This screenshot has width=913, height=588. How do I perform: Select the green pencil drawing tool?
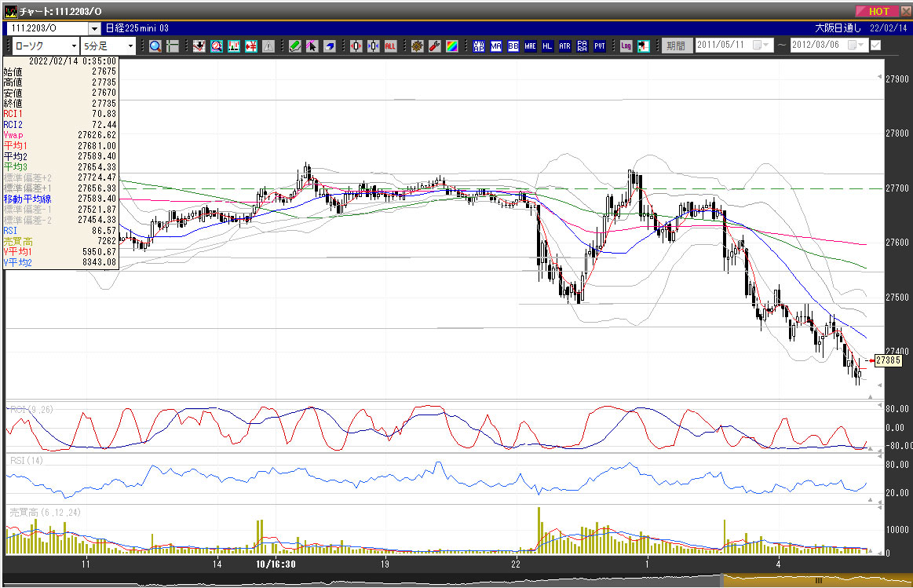pos(295,46)
